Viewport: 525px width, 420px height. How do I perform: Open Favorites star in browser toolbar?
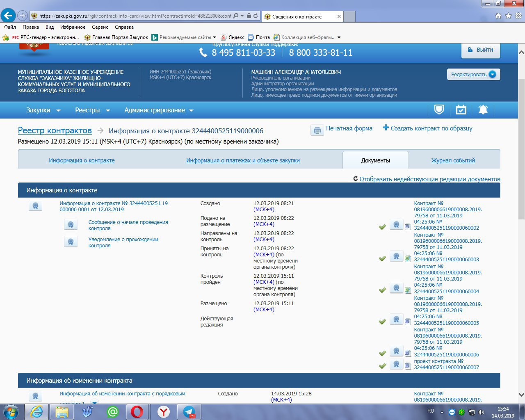[508, 16]
